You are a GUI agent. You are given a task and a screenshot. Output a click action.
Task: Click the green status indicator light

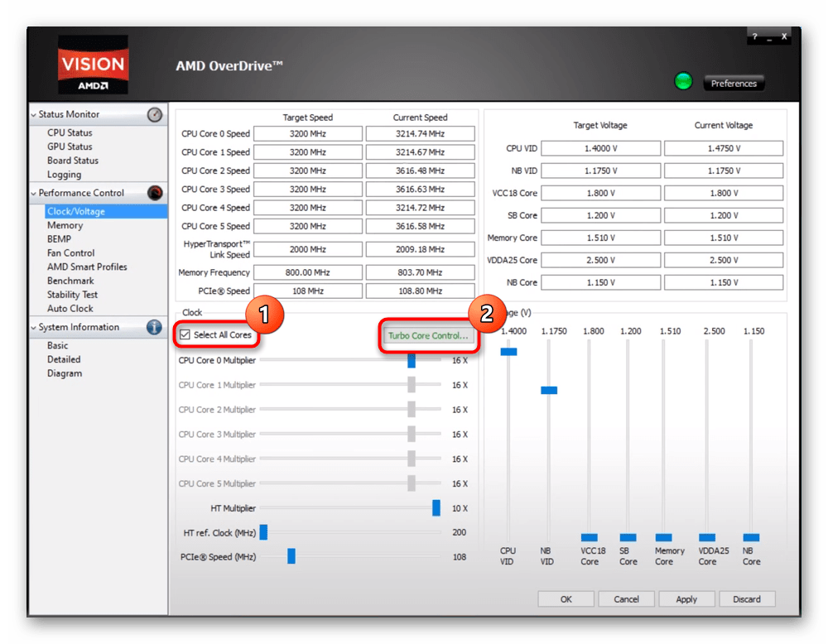coord(683,82)
